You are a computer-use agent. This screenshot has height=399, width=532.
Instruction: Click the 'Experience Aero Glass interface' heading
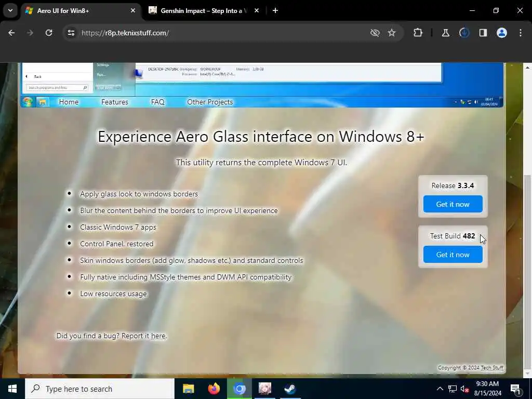261,137
